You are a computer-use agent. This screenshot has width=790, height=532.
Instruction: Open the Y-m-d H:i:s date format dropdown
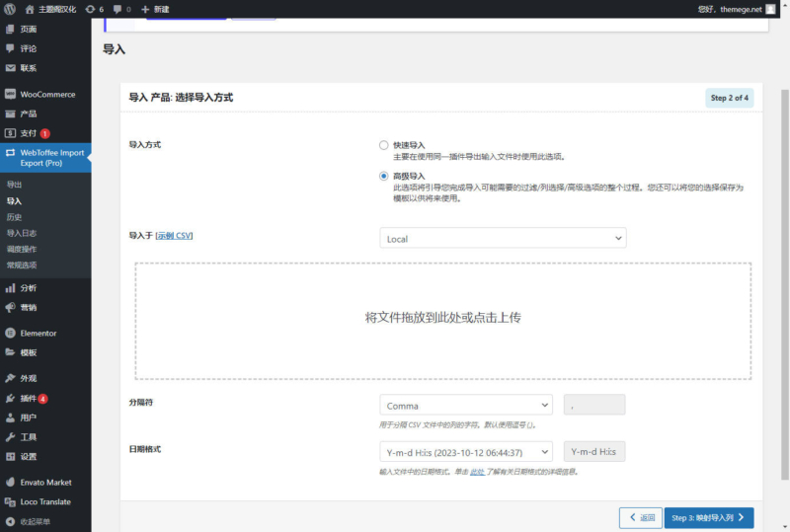coord(466,452)
